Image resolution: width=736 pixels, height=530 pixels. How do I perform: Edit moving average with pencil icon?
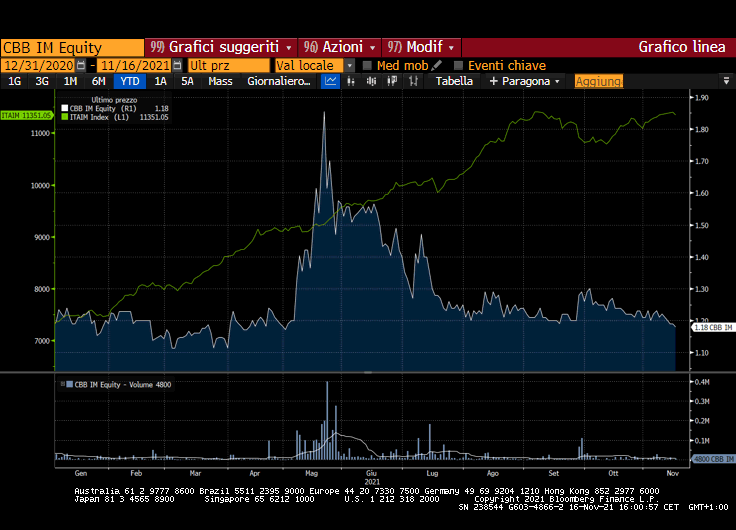(437, 65)
